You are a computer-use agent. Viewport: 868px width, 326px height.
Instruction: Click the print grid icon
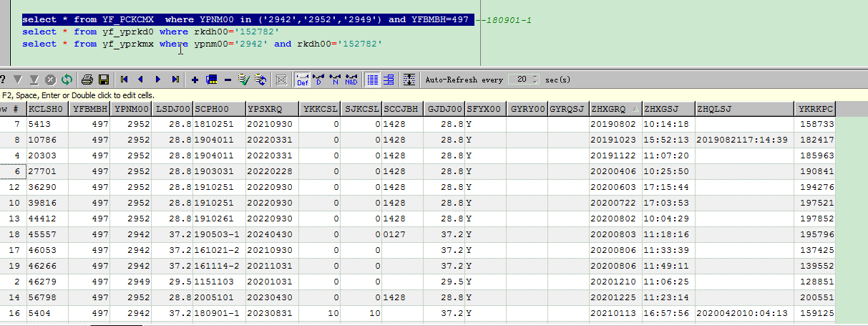click(x=87, y=80)
